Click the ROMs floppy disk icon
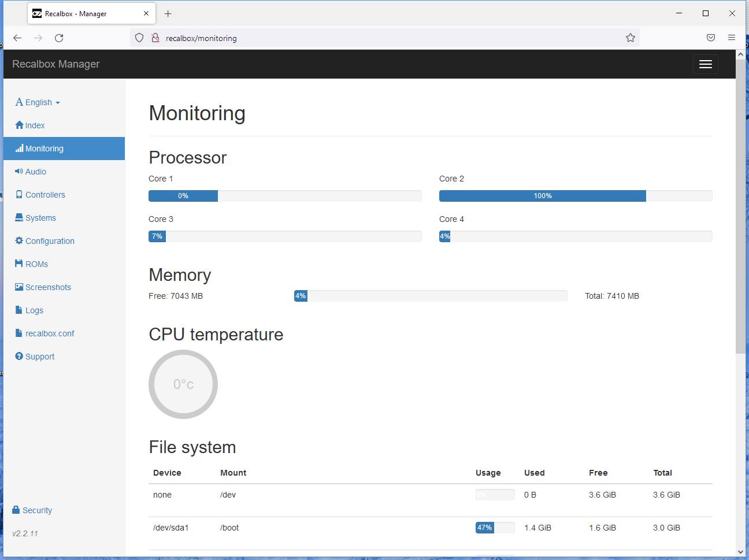Viewport: 749px width, 560px height. pyautogui.click(x=19, y=264)
